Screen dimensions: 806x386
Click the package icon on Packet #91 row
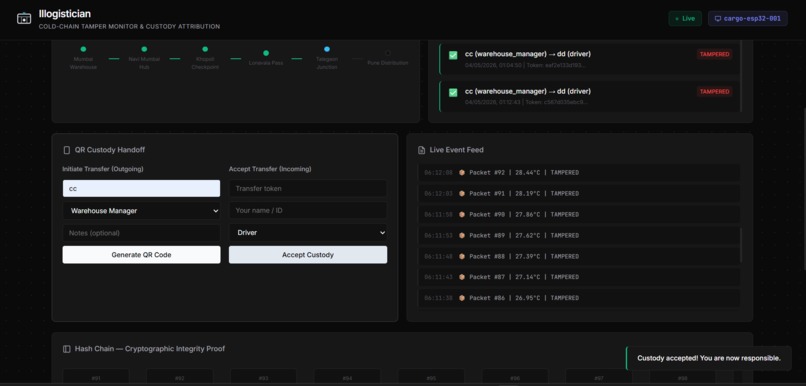462,194
